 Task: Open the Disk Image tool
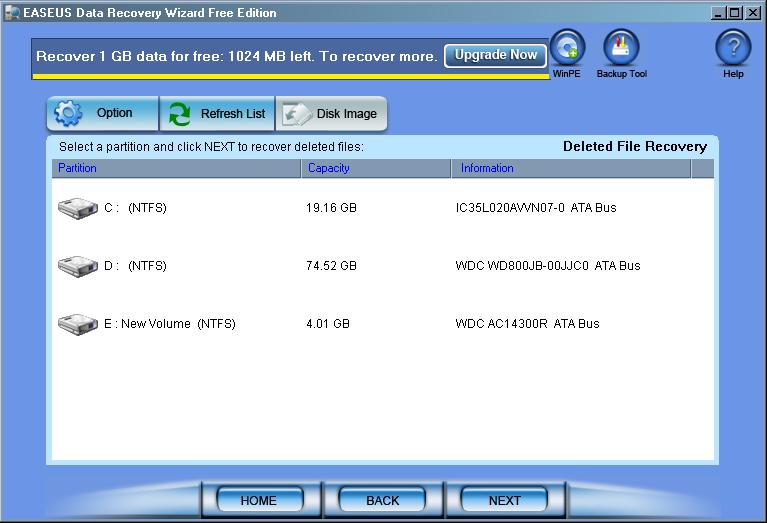pyautogui.click(x=331, y=114)
